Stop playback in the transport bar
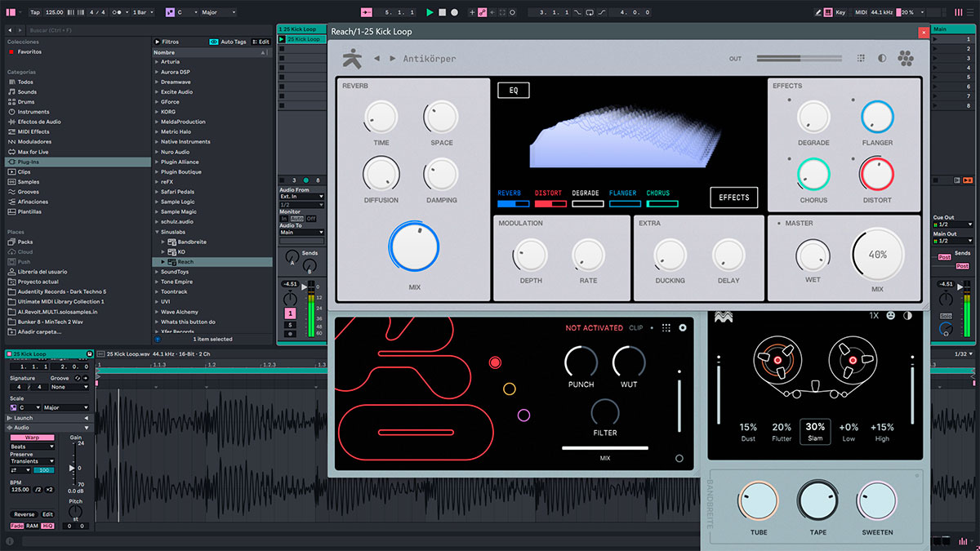980x551 pixels. pos(442,12)
